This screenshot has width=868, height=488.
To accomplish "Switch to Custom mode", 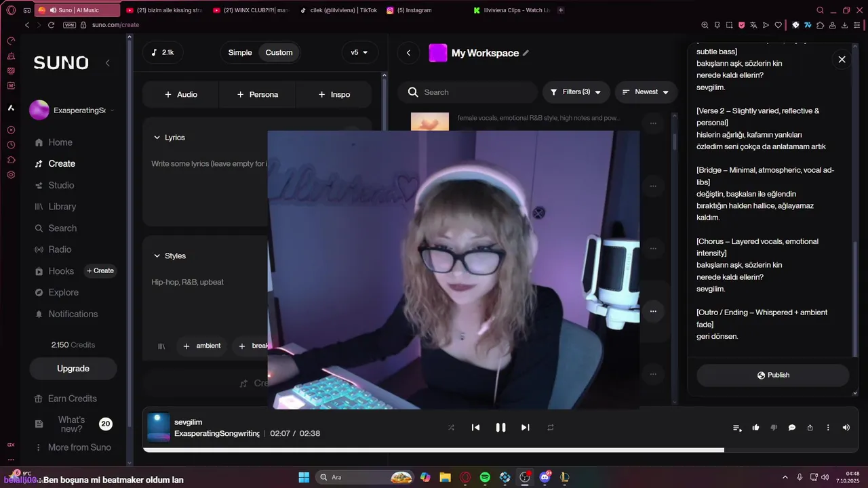I will click(279, 52).
